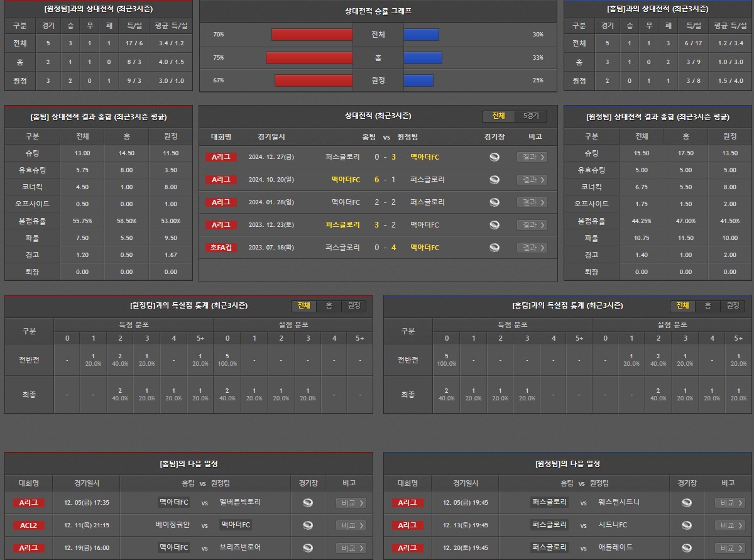The width and height of the screenshot is (754, 560).
Task: Expand 비교 for 맥아더FC vs 브리즈번로어
Action: click(x=351, y=548)
